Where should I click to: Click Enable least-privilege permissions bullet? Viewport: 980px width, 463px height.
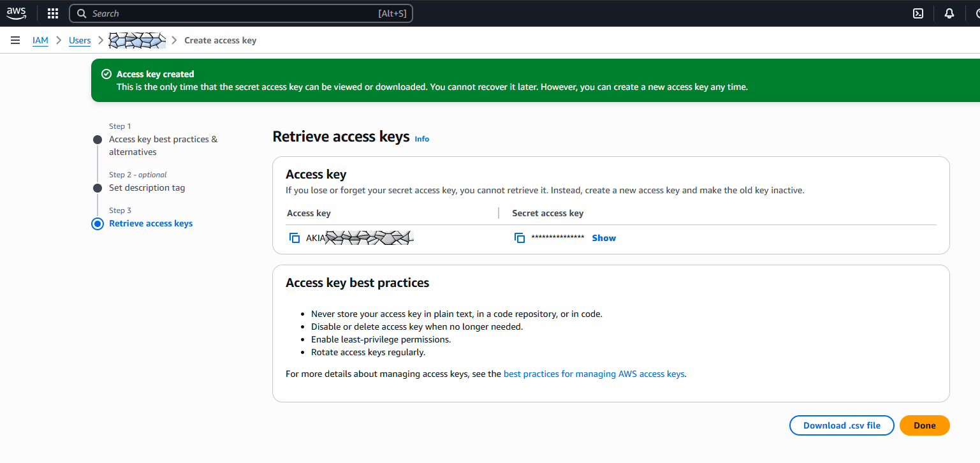pyautogui.click(x=381, y=339)
